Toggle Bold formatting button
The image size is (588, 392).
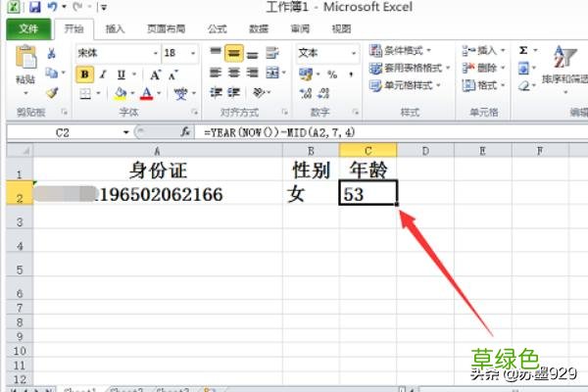(85, 73)
